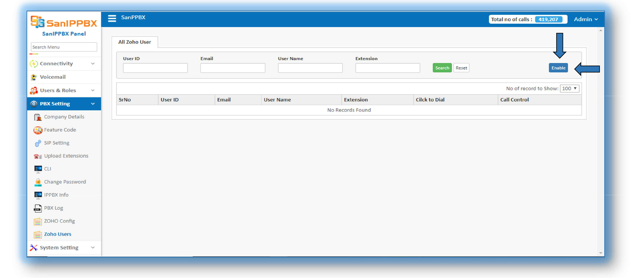Click the Cilck to Dial column header
Image resolution: width=644 pixels, height=278 pixels.
(x=455, y=100)
